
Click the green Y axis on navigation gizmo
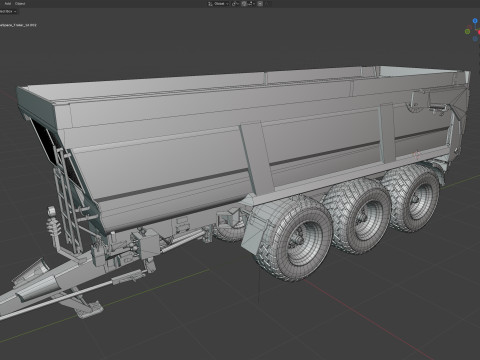(x=467, y=31)
